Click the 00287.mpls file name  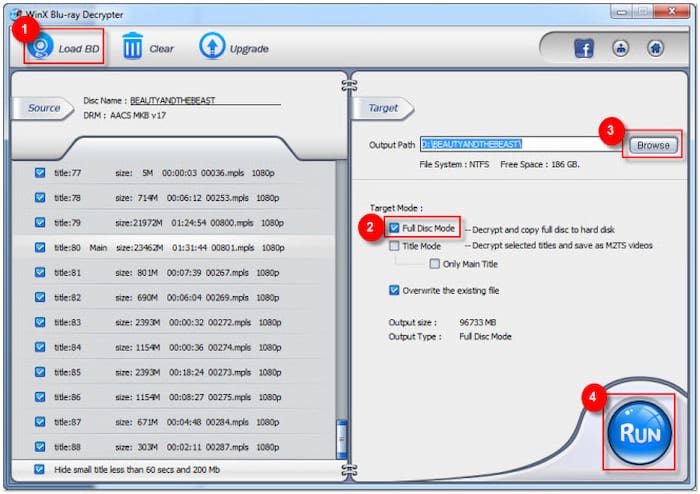pyautogui.click(x=227, y=447)
